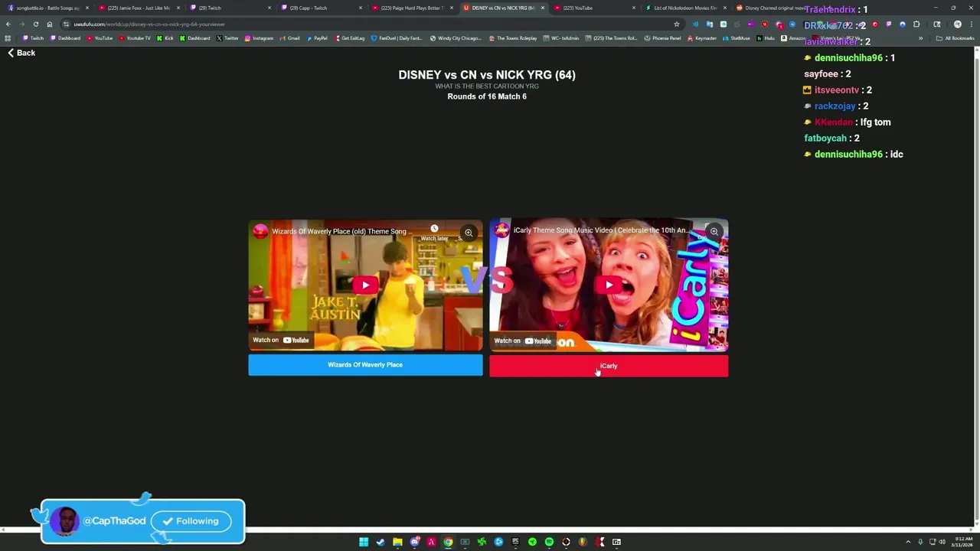The height and width of the screenshot is (551, 980).
Task: Switch to the (29) Twitch tab
Action: [230, 8]
